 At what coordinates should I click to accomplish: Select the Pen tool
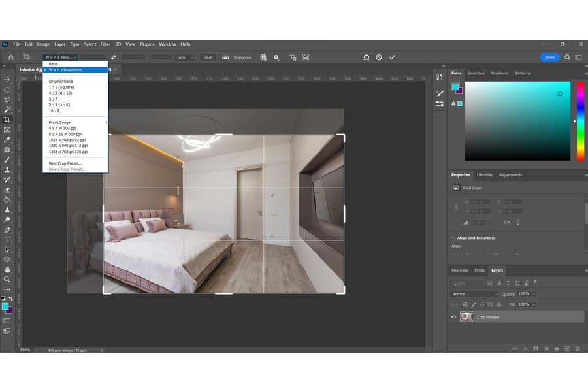pos(7,229)
